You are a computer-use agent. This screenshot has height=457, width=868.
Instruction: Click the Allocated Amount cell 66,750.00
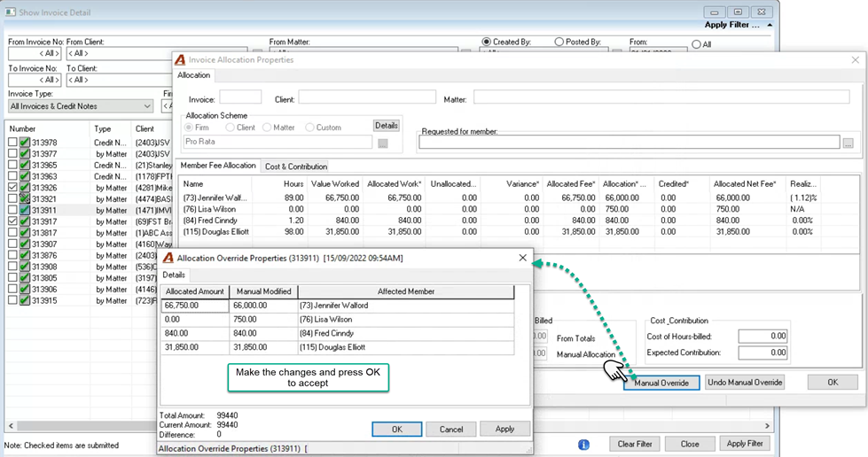(x=195, y=306)
